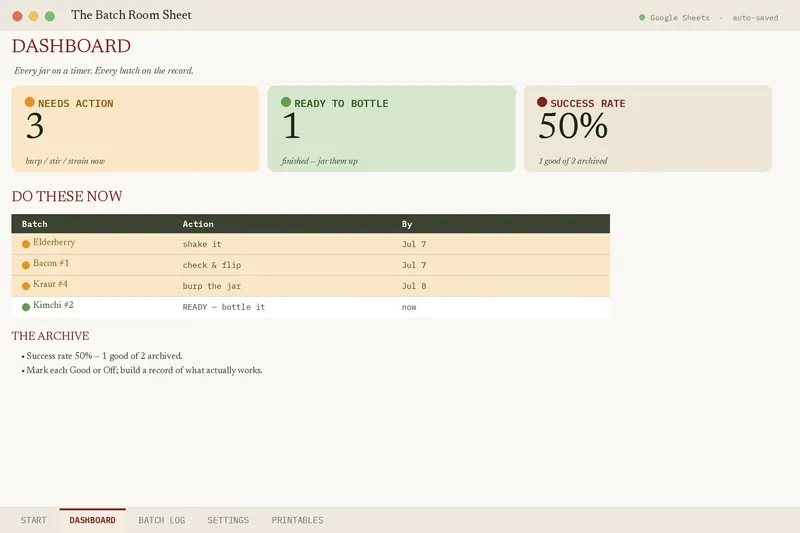Click 'burp / stir / strain now' caption
800x533 pixels.
(65, 161)
